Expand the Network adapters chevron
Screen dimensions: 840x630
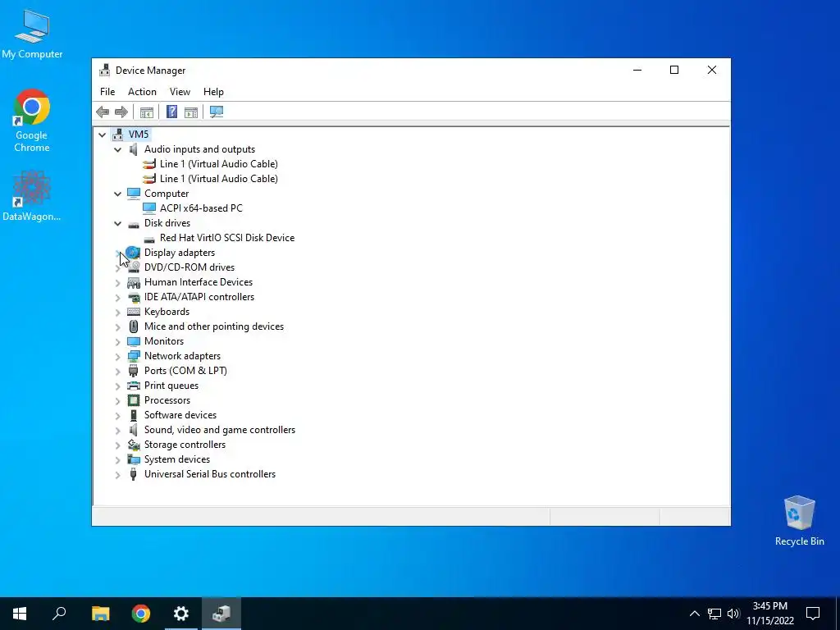click(117, 356)
